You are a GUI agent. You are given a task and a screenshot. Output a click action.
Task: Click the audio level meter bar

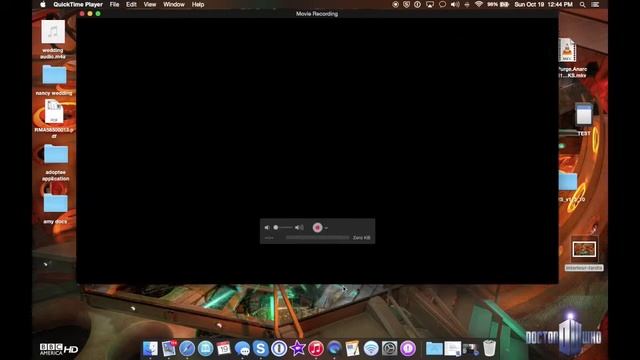pyautogui.click(x=317, y=238)
